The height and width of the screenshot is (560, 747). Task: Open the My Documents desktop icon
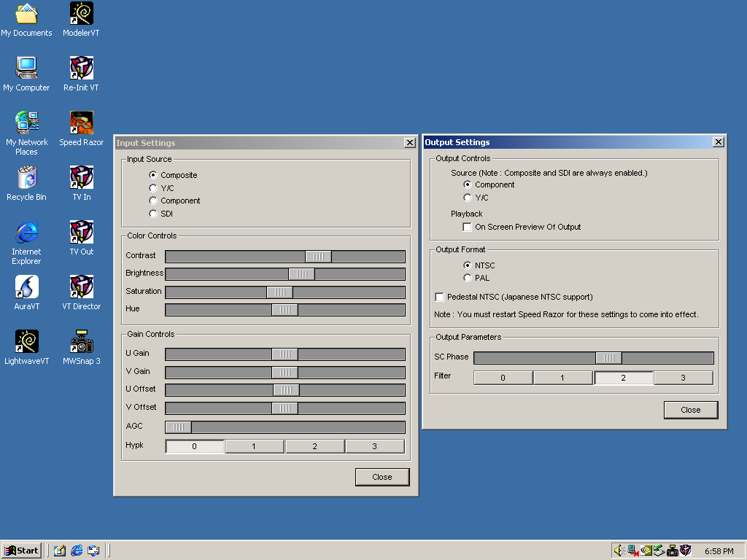click(27, 20)
